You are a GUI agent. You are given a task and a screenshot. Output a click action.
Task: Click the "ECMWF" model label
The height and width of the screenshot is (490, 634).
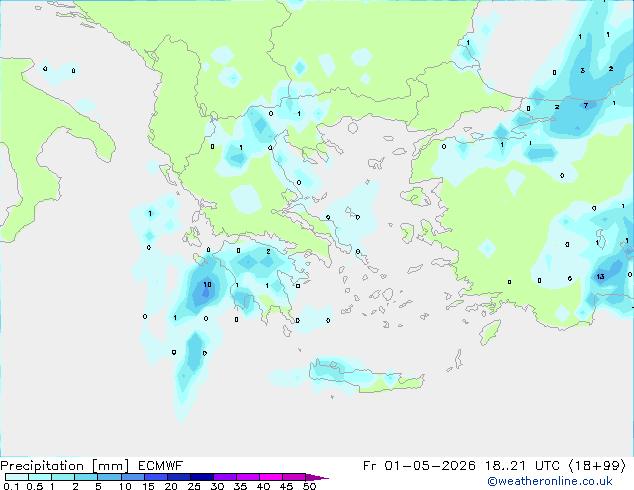click(161, 466)
